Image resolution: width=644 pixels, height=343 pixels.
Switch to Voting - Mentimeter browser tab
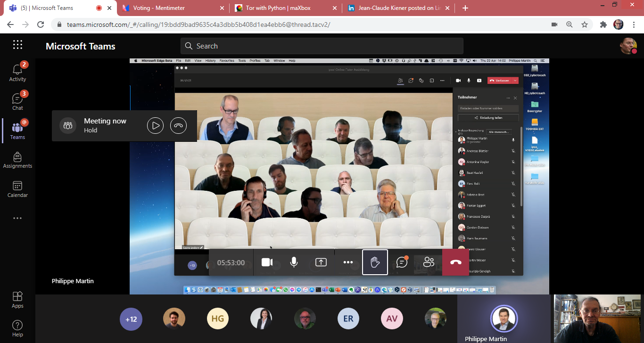pyautogui.click(x=159, y=8)
